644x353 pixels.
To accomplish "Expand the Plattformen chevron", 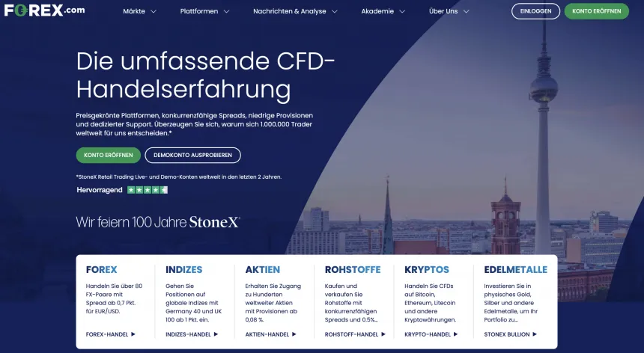I will [x=226, y=11].
